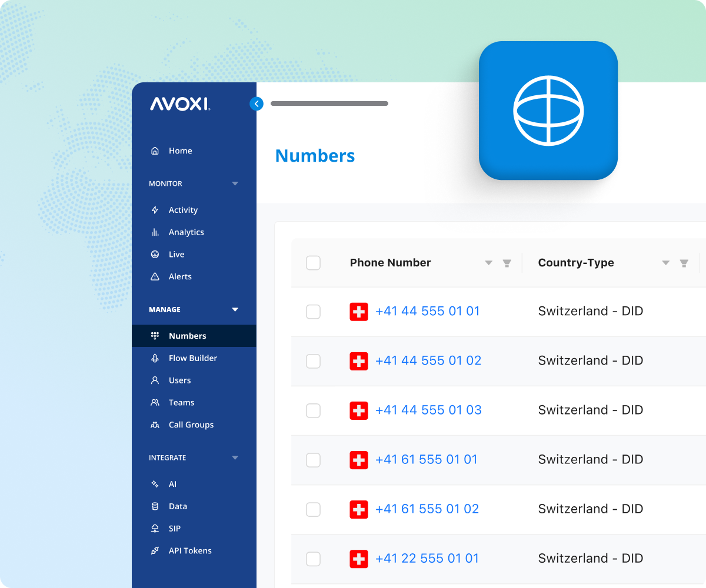Open phone number +41 22 555 01 01
This screenshot has width=706, height=588.
point(427,558)
